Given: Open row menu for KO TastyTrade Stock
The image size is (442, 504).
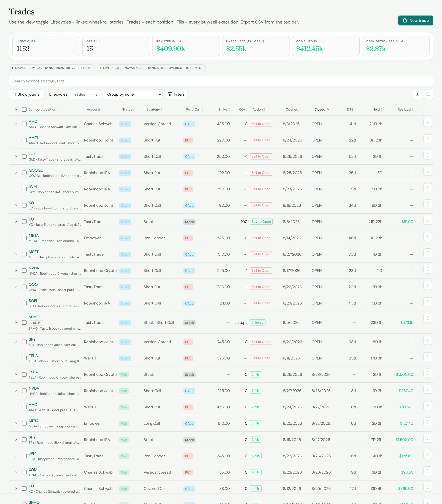Looking at the screenshot, I should (428, 220).
